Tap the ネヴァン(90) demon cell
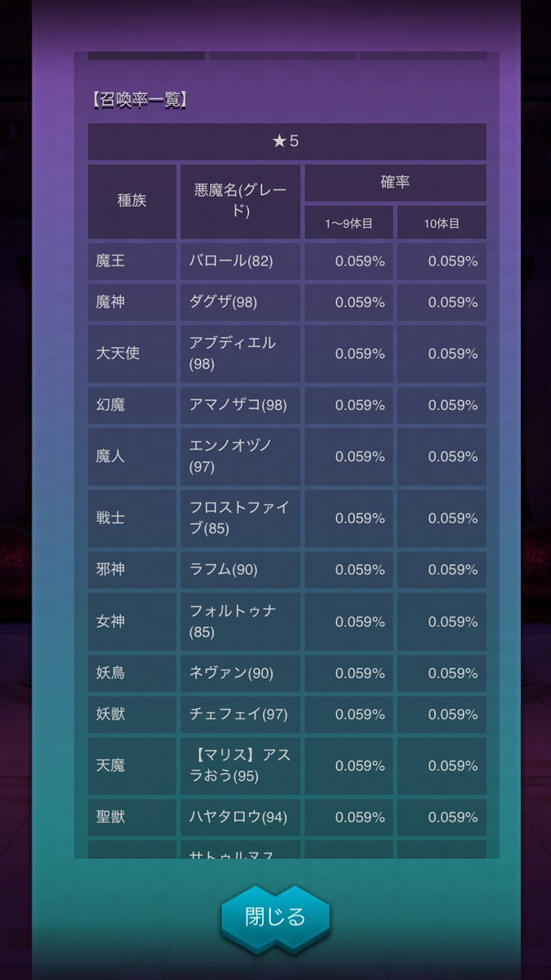This screenshot has height=980, width=551. (x=240, y=673)
